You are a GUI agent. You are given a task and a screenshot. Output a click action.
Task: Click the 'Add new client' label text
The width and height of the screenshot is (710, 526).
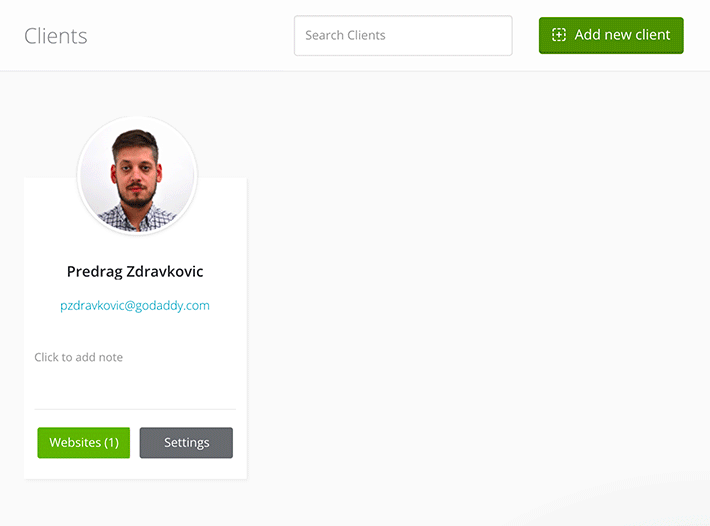[x=622, y=35]
